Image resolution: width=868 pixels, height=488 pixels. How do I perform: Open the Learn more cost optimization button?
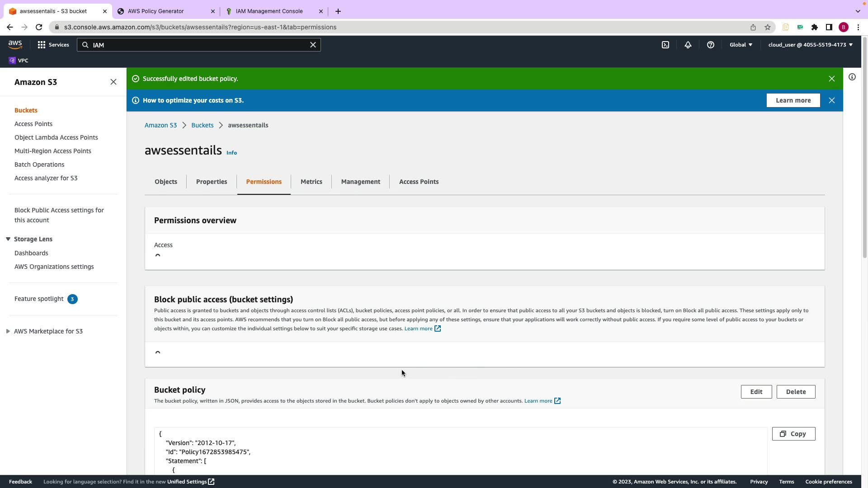793,100
